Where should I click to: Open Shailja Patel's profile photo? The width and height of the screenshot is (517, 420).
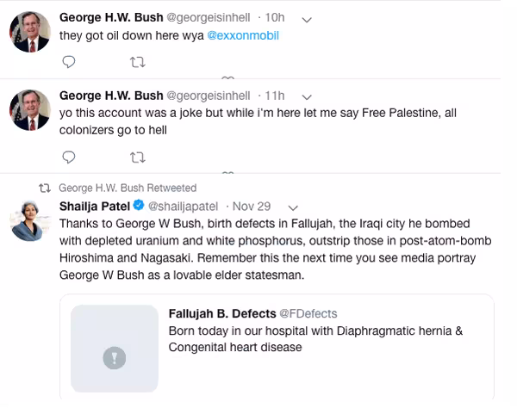30,220
